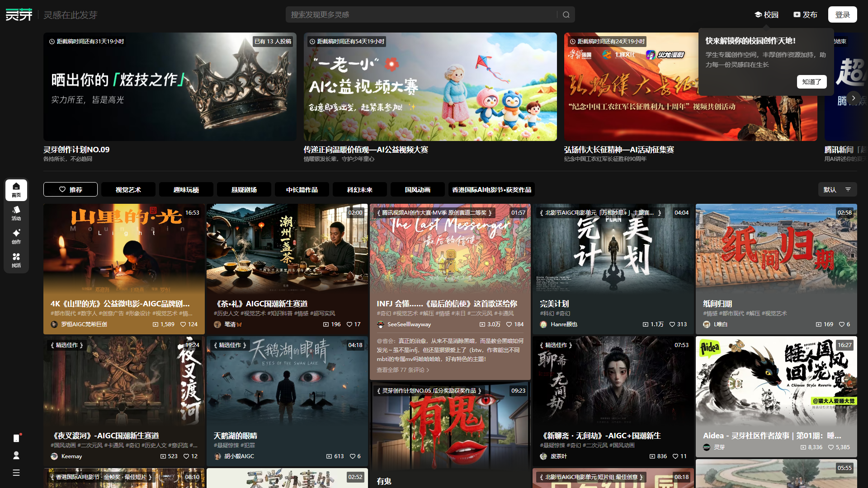Click author name 皮茶叶
The height and width of the screenshot is (488, 868).
pos(559,456)
